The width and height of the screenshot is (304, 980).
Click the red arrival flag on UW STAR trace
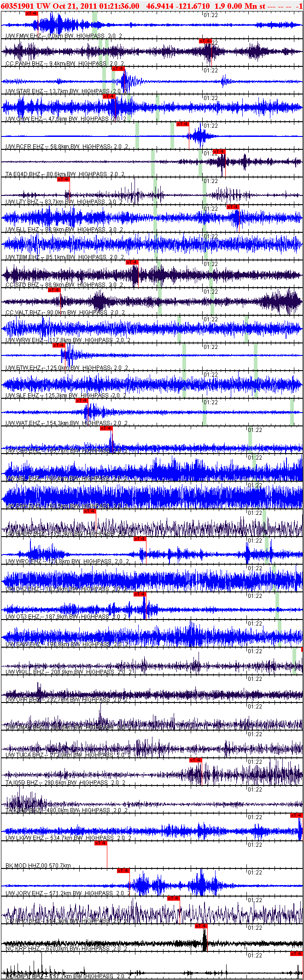(118, 69)
